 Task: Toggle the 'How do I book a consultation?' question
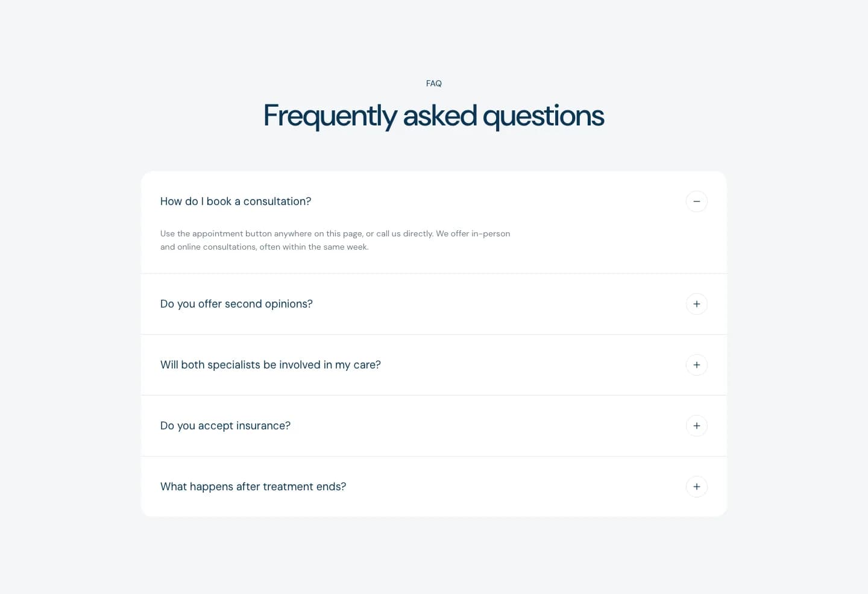[x=433, y=201]
